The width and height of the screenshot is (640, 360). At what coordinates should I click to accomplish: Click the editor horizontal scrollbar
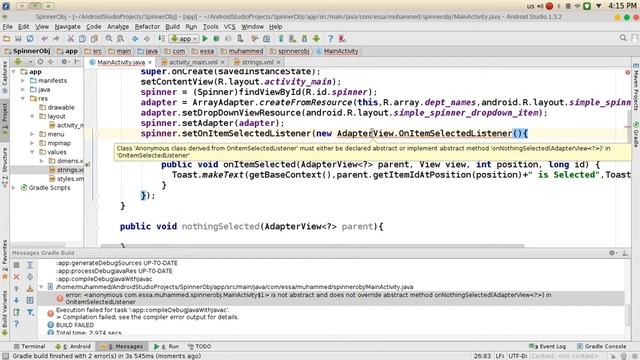coord(312,246)
